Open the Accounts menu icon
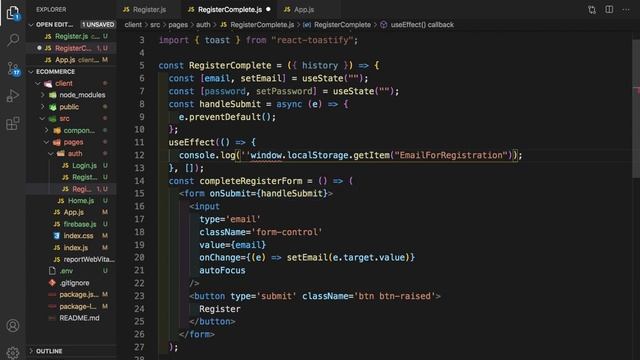The width and height of the screenshot is (640, 360). point(13,325)
